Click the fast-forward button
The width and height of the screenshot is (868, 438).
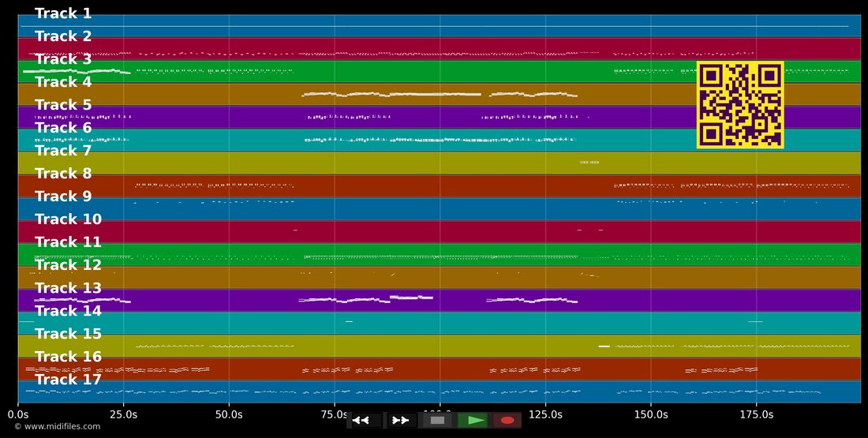click(x=402, y=421)
